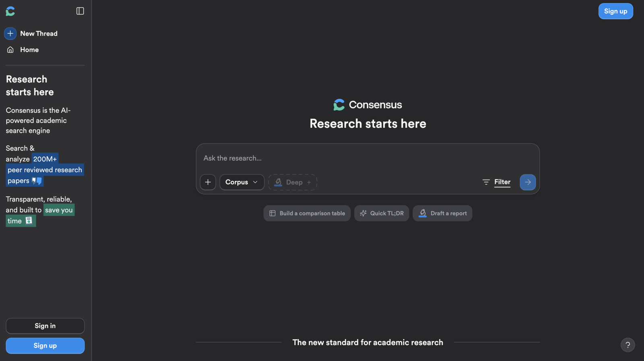
Task: Go to Home in the sidebar
Action: click(29, 50)
